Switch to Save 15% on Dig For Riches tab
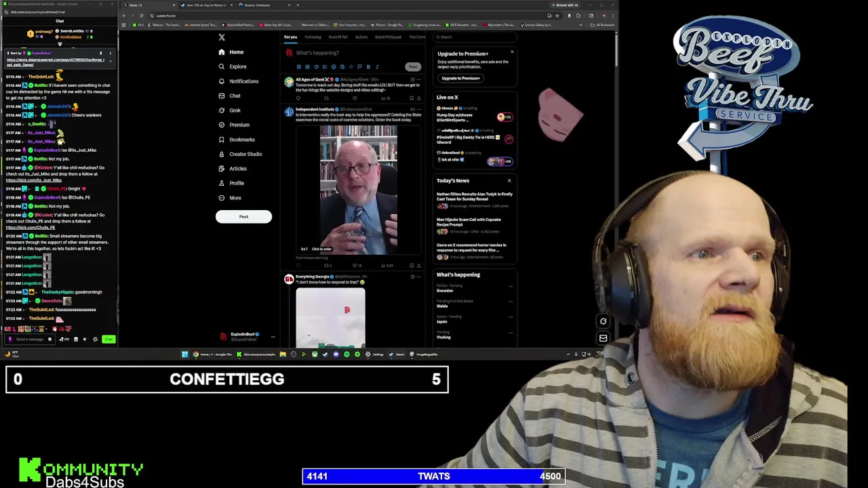This screenshot has width=868, height=488. click(207, 5)
